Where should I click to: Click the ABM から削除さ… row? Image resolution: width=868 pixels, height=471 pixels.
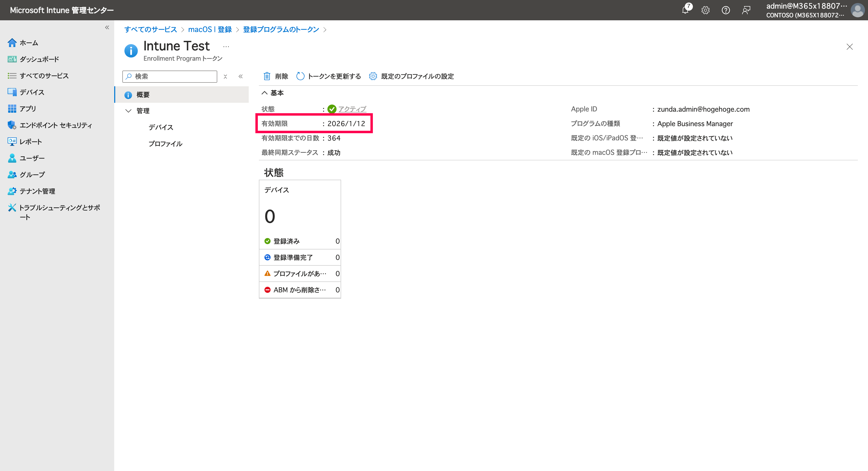[300, 290]
